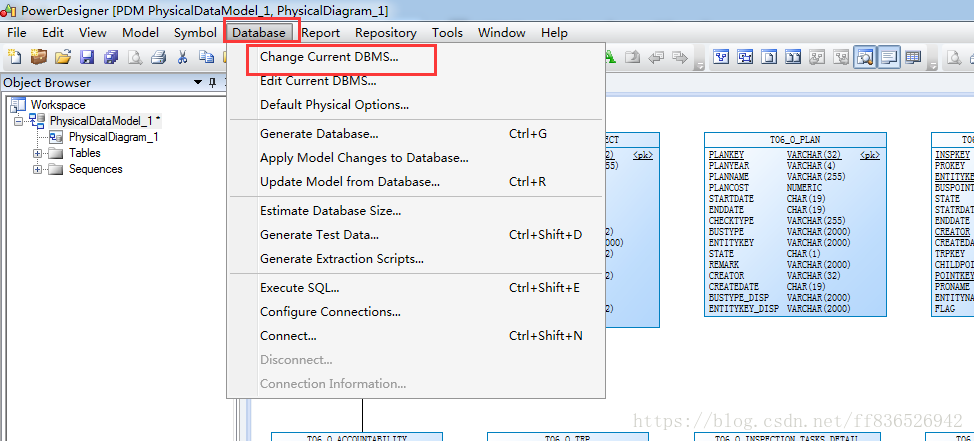Click the PLANKEY column in T06_O_PLAN
The image size is (974, 441).
click(x=726, y=155)
